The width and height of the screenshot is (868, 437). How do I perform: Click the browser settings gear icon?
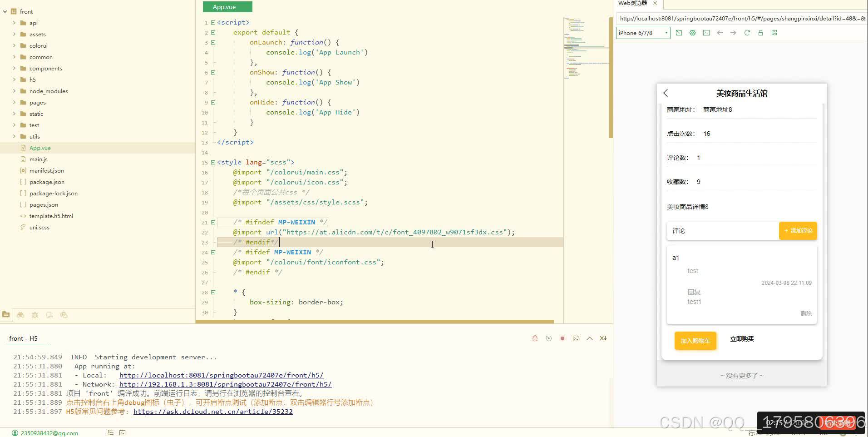click(x=692, y=33)
